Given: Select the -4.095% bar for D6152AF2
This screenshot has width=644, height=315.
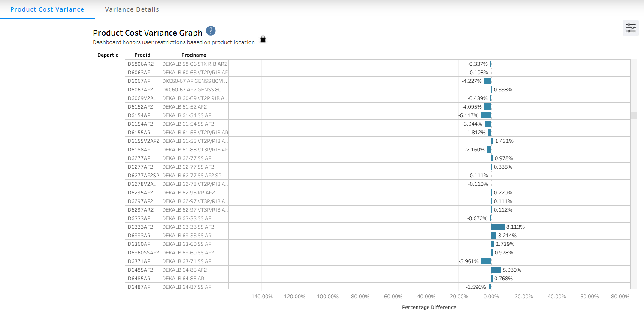Looking at the screenshot, I should [488, 107].
